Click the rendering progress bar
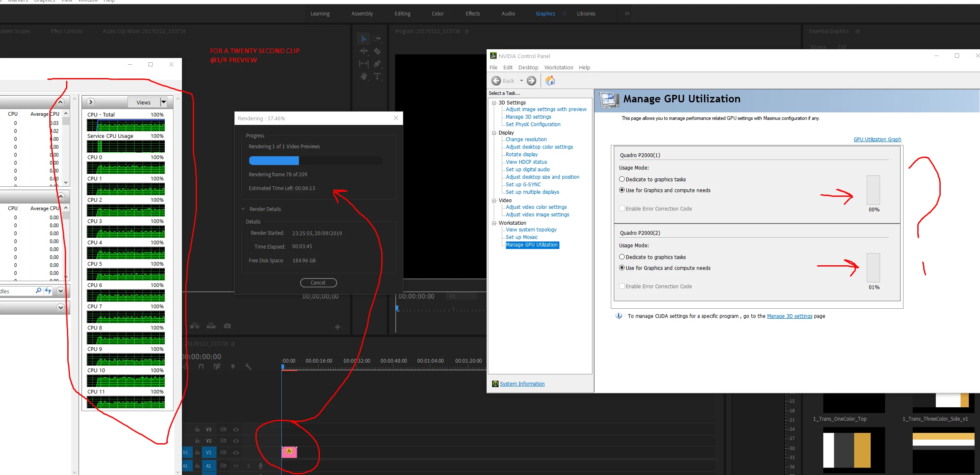Screen dimensions: 980x475 coord(315,161)
